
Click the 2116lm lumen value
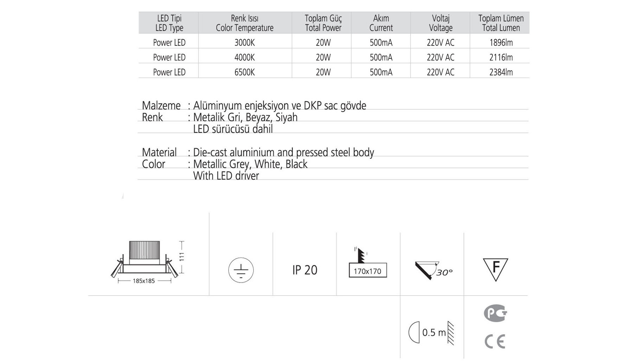coord(501,57)
